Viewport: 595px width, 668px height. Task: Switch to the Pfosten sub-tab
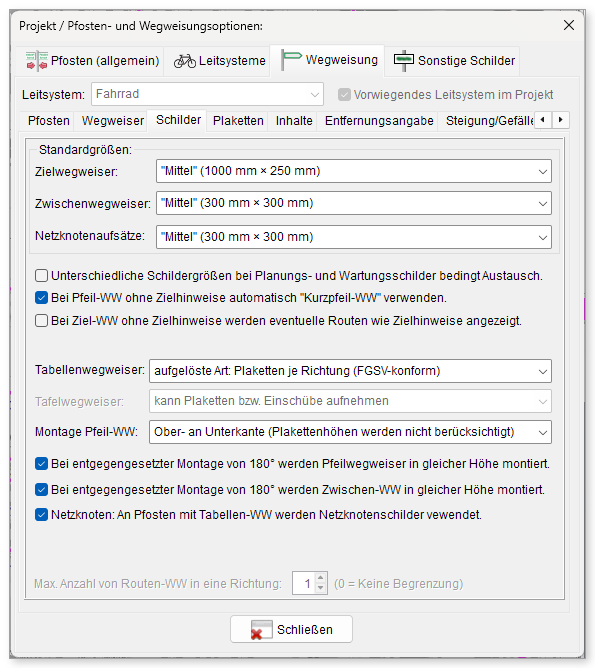click(x=49, y=121)
